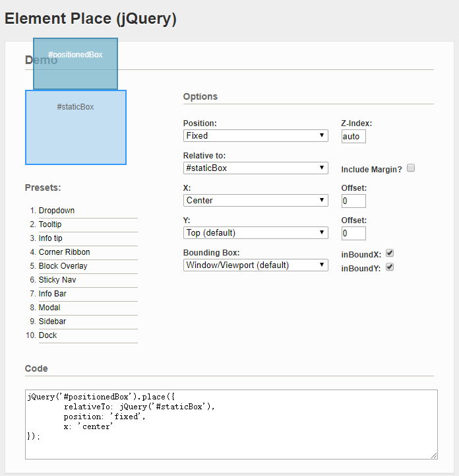Uncheck the inBoundY checkbox
The image size is (459, 476).
pos(390,267)
